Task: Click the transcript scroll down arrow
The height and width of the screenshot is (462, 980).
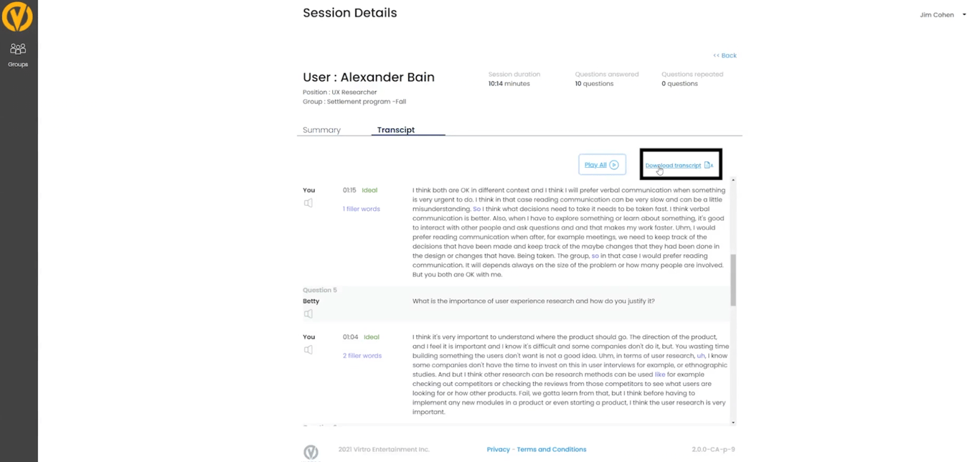Action: (x=732, y=423)
